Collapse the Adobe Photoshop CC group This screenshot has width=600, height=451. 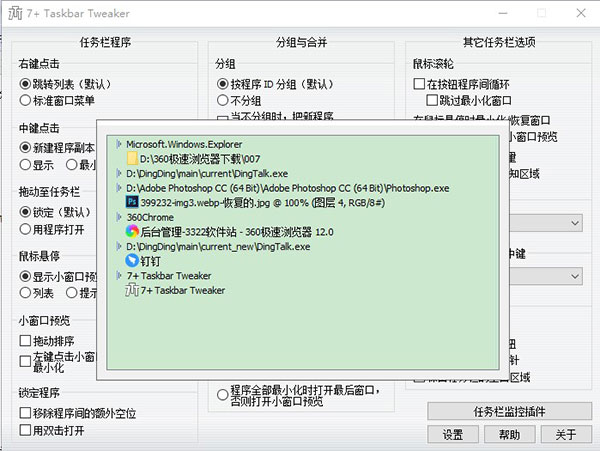tap(119, 188)
